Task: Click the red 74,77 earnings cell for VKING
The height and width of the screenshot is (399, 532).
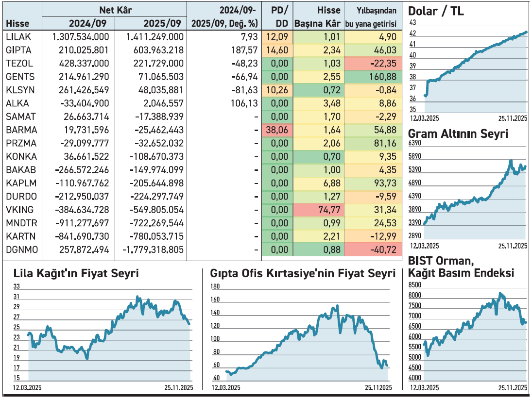Action: click(x=319, y=210)
